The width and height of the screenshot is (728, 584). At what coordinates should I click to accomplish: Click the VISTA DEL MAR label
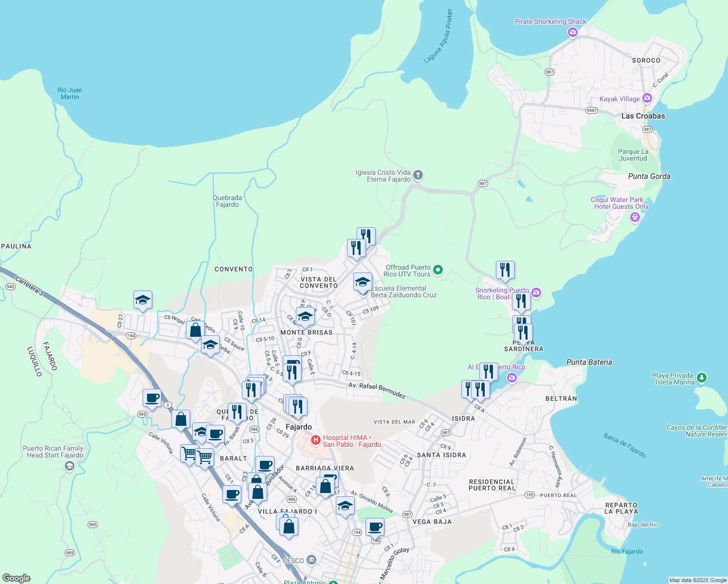pyautogui.click(x=395, y=422)
